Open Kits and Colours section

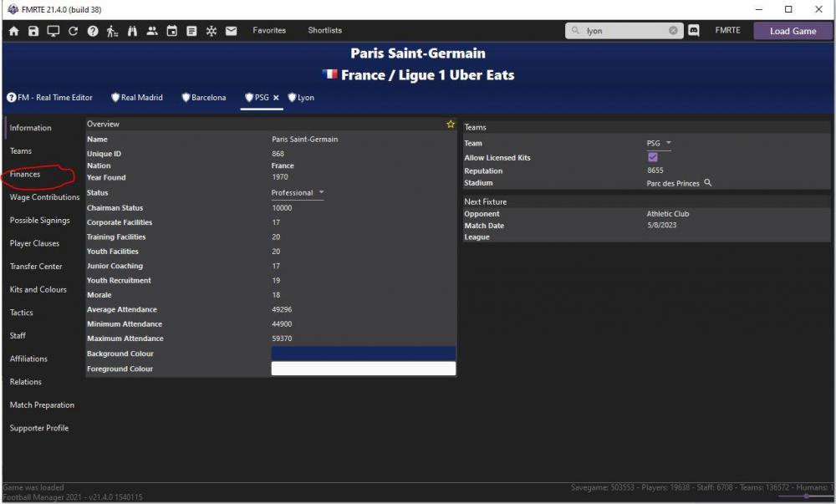pos(38,290)
